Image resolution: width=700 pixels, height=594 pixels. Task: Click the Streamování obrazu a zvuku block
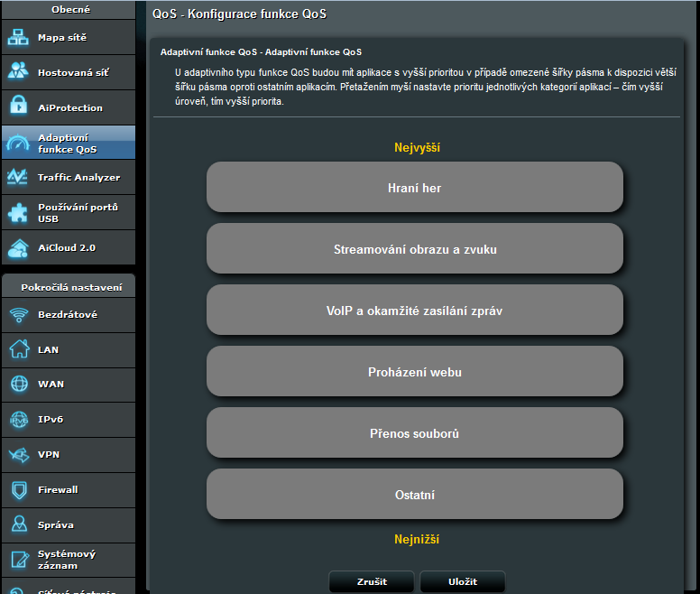(414, 249)
